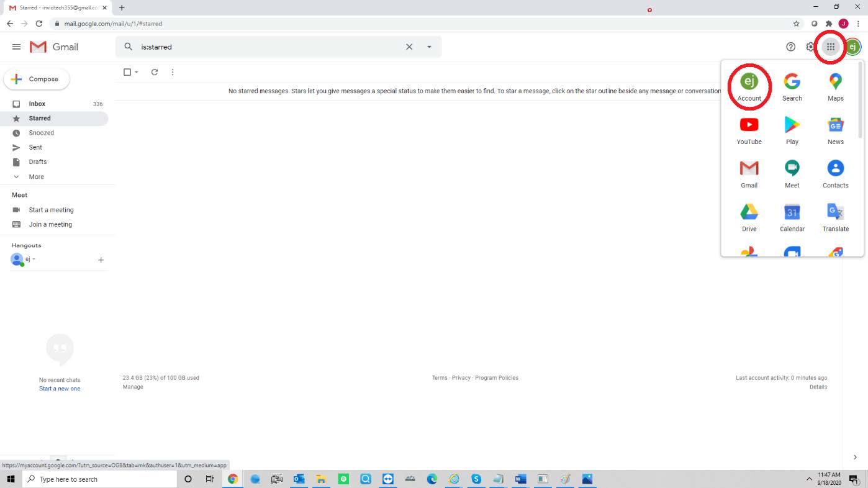The width and height of the screenshot is (868, 488).
Task: Expand More labels in the sidebar
Action: tap(36, 177)
